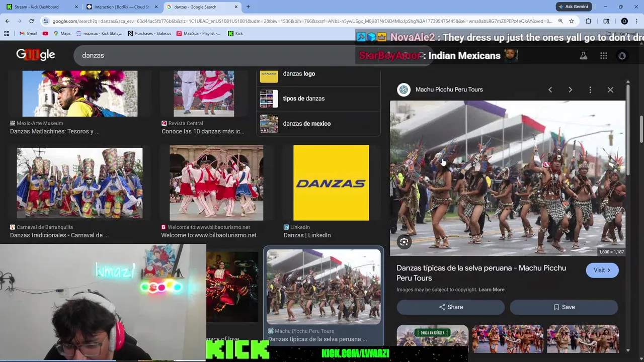
Task: Search image with Google Lens icon
Action: 404,242
